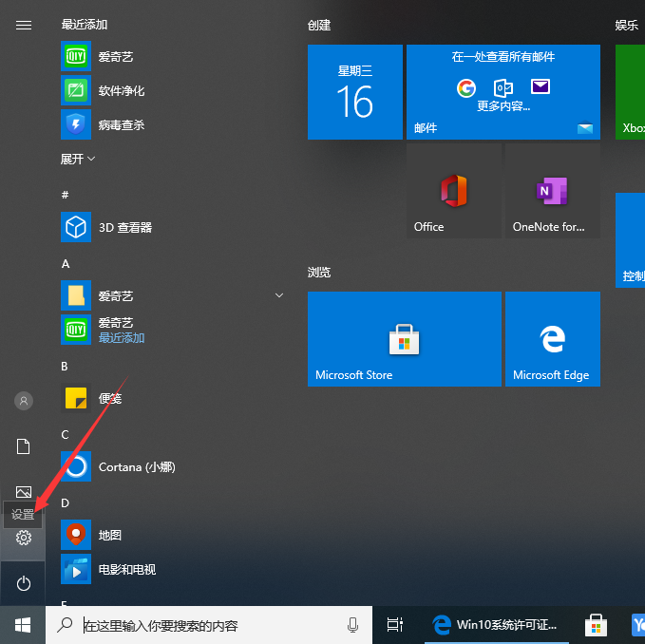Open 便笺 sticky notes app
The image size is (645, 644).
click(109, 399)
